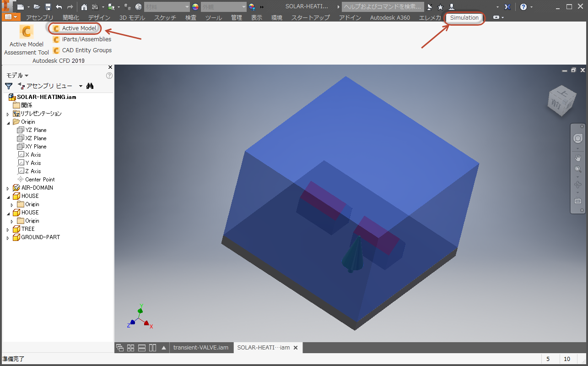Select YZ Plane in the browser
This screenshot has width=588, height=366.
pyautogui.click(x=32, y=130)
